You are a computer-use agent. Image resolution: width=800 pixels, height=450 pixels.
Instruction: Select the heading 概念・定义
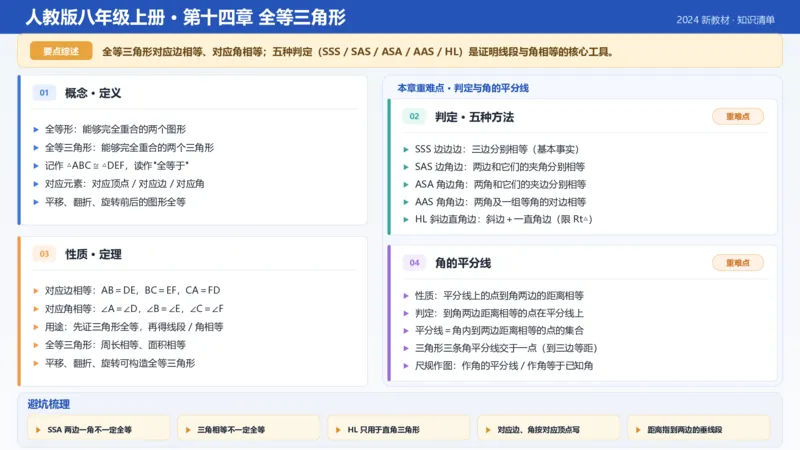point(93,93)
